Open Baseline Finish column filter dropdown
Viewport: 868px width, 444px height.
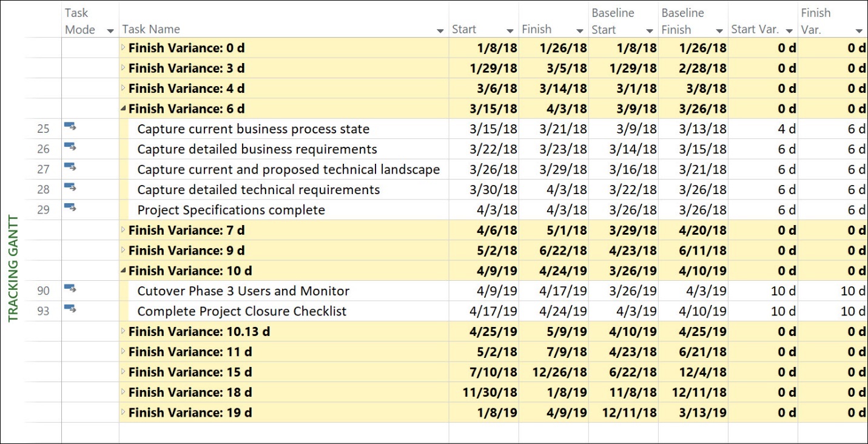(x=719, y=30)
